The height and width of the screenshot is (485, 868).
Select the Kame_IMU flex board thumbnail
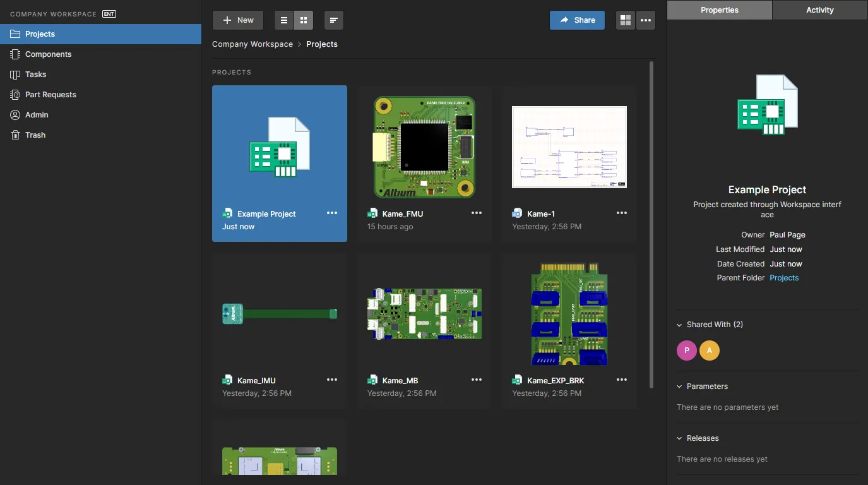point(280,314)
